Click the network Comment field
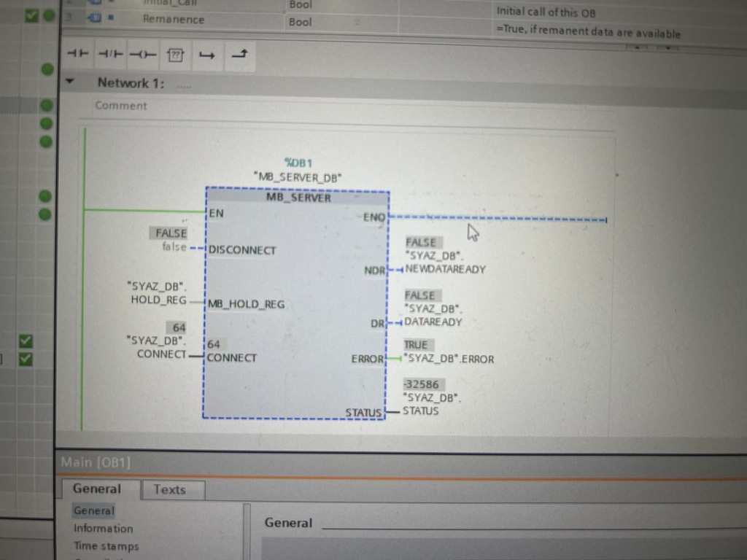Viewport: 747px width, 560px height. coord(292,106)
